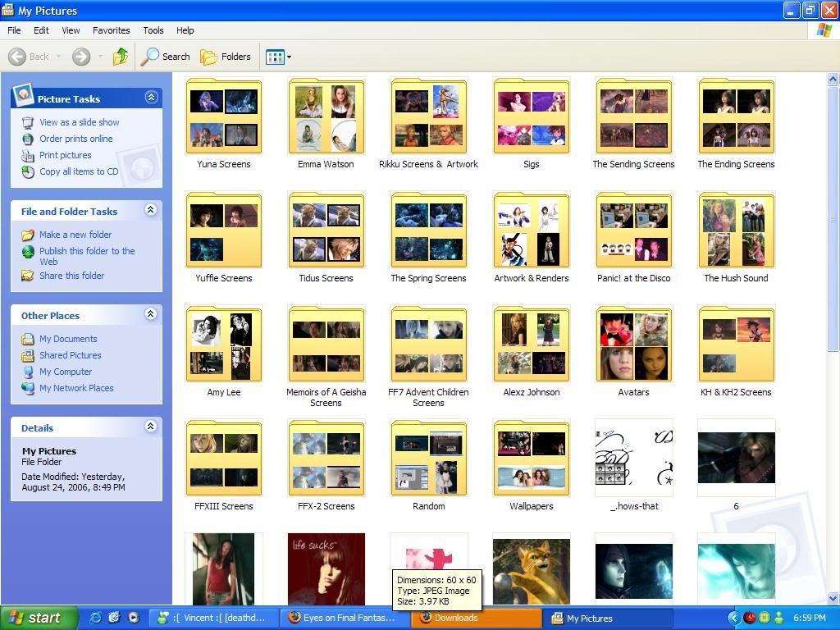Open The Sending Screens folder
This screenshot has width=840, height=630.
634,116
